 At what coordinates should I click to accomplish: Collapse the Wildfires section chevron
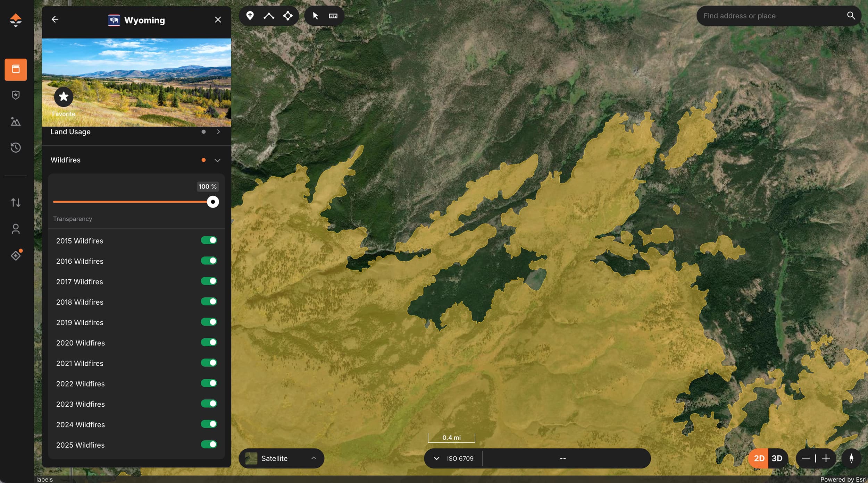pyautogui.click(x=217, y=160)
